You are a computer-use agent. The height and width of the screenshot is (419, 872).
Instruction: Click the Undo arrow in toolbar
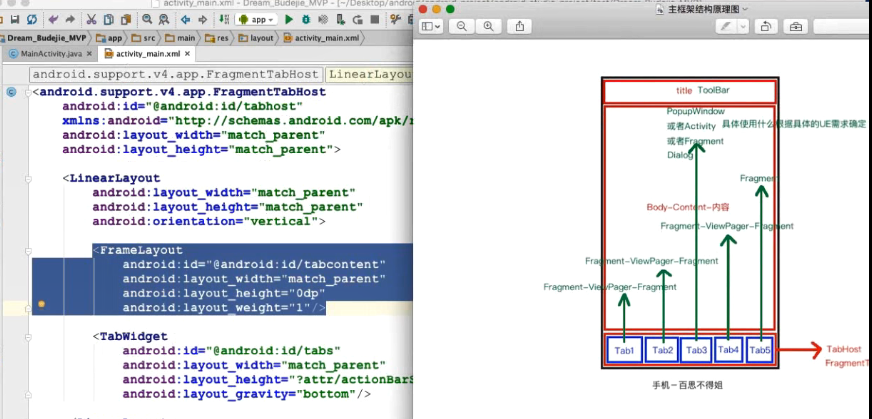click(53, 19)
